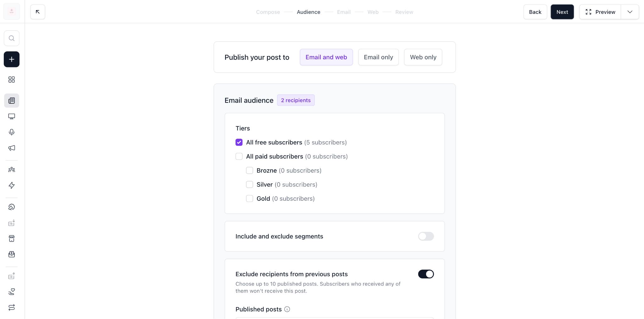644x319 pixels.
Task: Uncheck All free subscribers checkbox
Action: click(239, 143)
